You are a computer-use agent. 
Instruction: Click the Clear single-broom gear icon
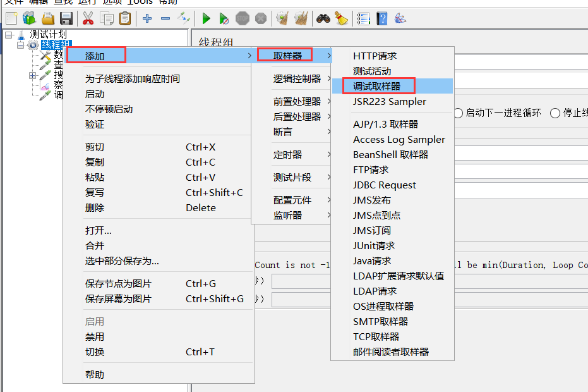(282, 18)
